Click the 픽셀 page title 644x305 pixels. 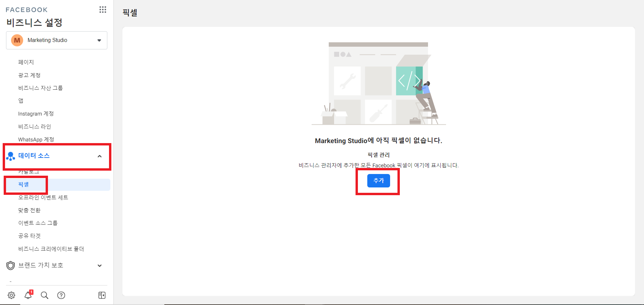(x=130, y=13)
